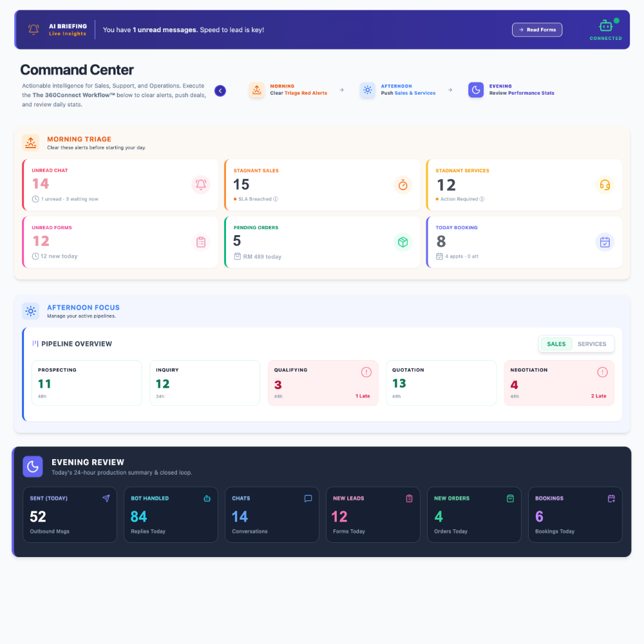Click the AI Briefing bell icon

(x=33, y=30)
